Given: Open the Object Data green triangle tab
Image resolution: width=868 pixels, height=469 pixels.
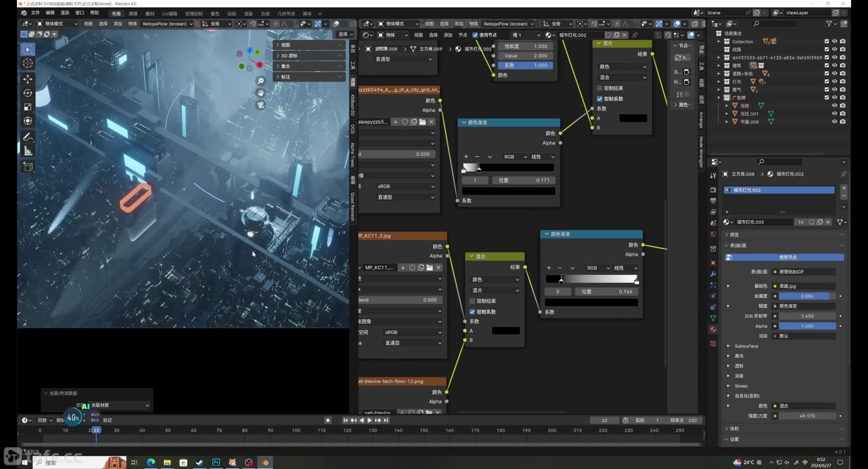Looking at the screenshot, I should (713, 318).
